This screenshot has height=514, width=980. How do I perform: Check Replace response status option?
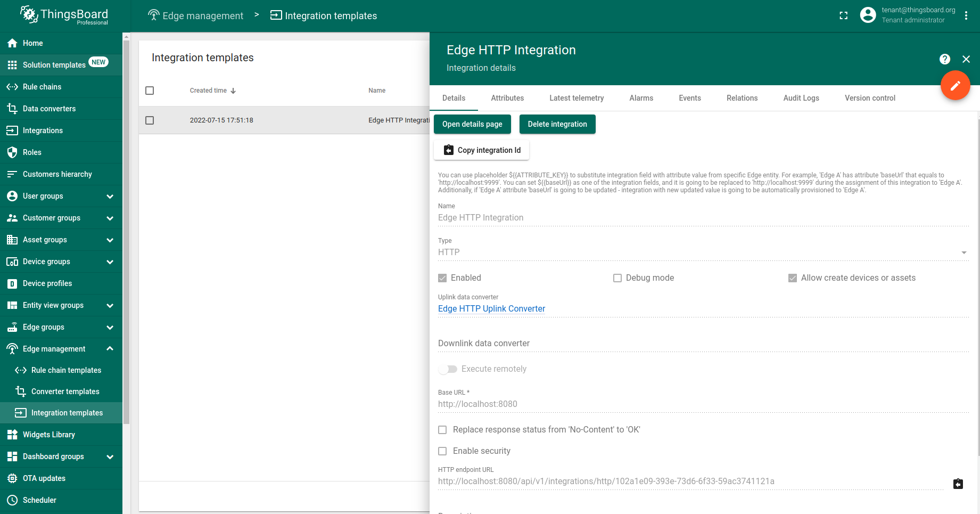(x=442, y=430)
